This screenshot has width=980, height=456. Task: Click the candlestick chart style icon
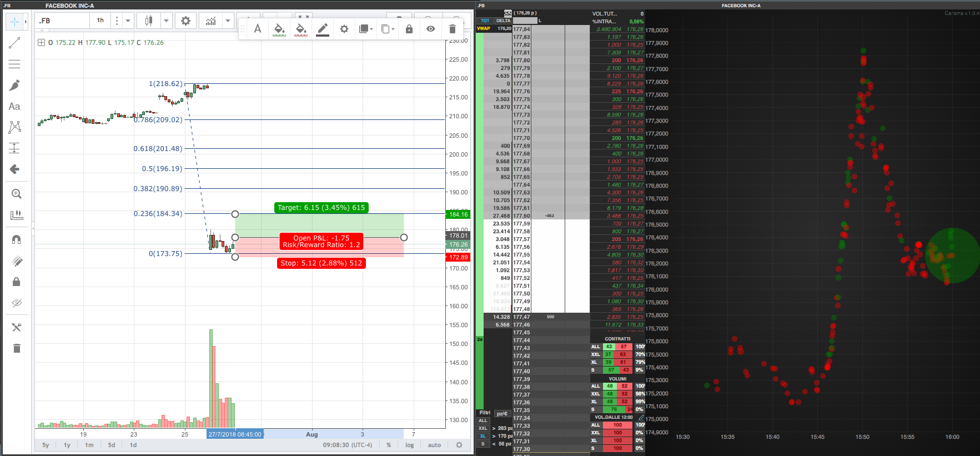coord(149,21)
